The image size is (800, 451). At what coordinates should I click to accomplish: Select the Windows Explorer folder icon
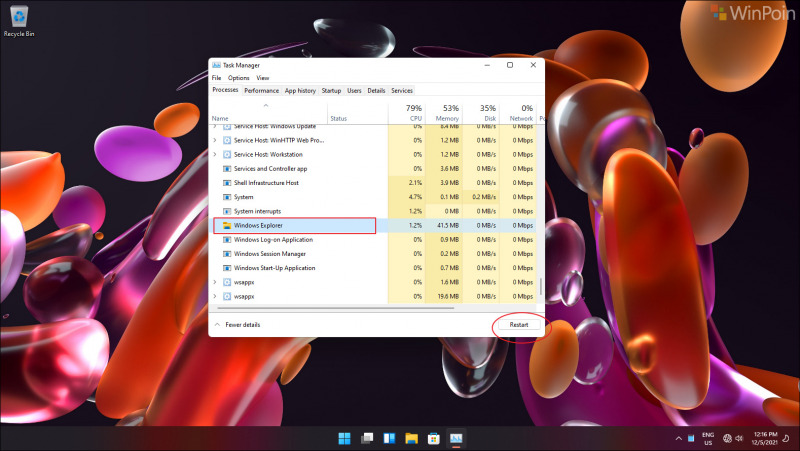click(227, 226)
